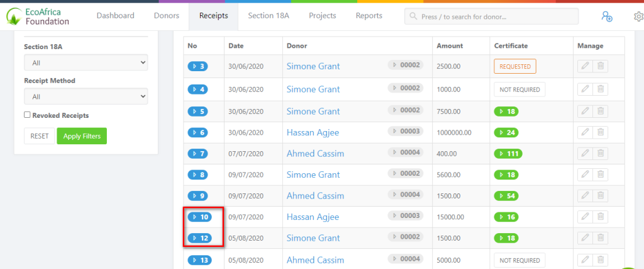Open the Donors tab

[x=167, y=16]
